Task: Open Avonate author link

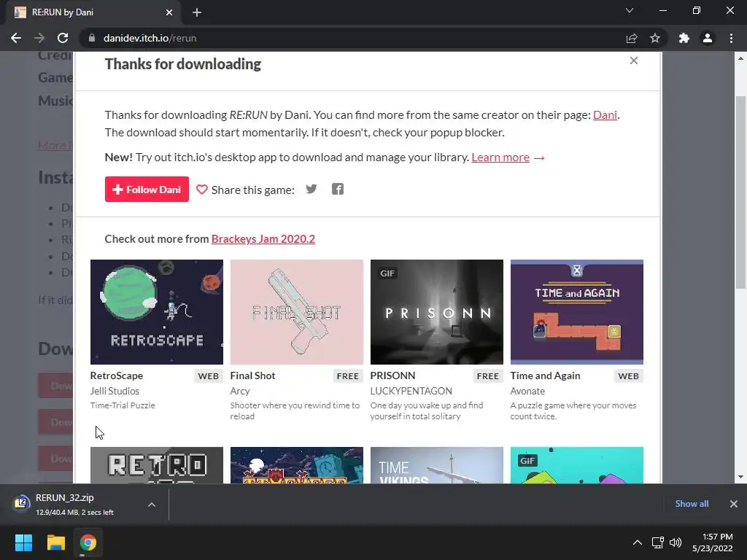Action: pos(528,391)
